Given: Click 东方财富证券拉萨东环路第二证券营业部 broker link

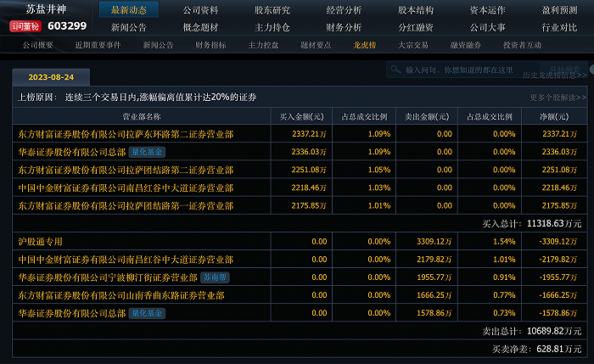Looking at the screenshot, I should click(x=126, y=134).
